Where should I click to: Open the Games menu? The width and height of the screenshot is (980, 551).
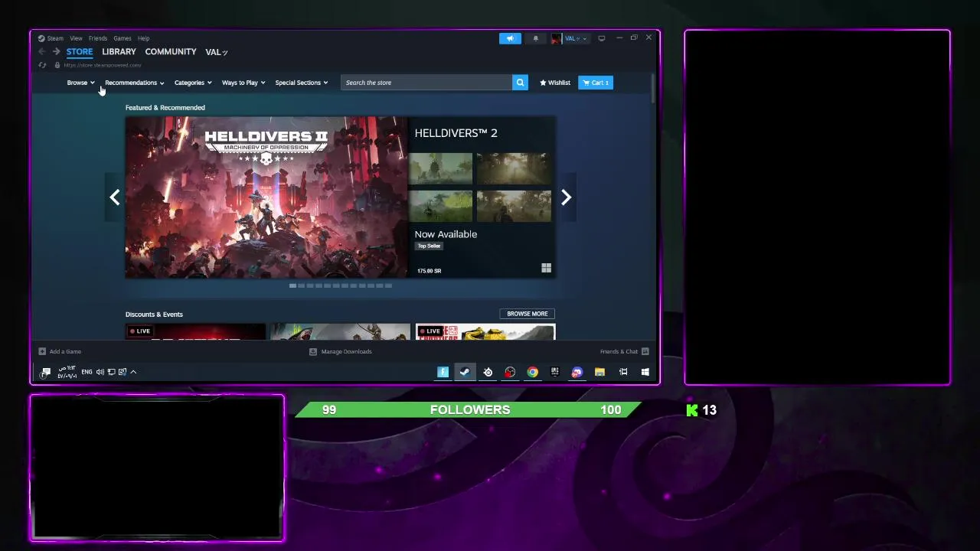pos(122,38)
